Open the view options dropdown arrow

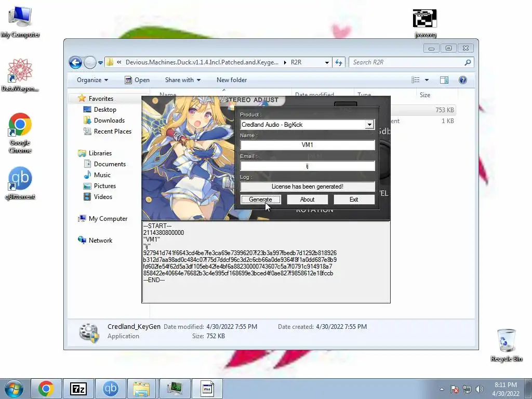427,80
